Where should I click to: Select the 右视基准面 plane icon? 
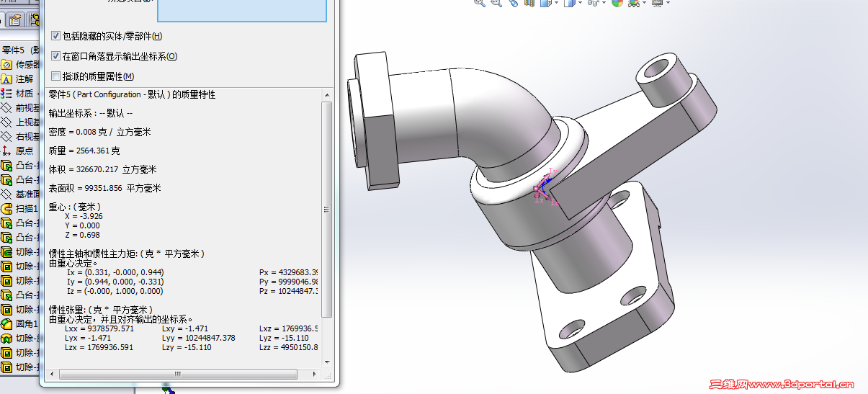[6, 137]
